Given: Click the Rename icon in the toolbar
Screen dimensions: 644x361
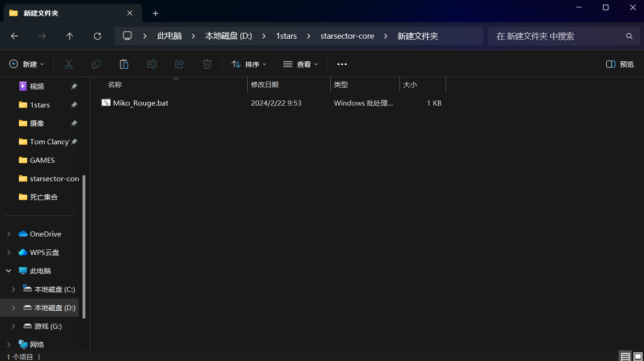Looking at the screenshot, I should coord(152,64).
